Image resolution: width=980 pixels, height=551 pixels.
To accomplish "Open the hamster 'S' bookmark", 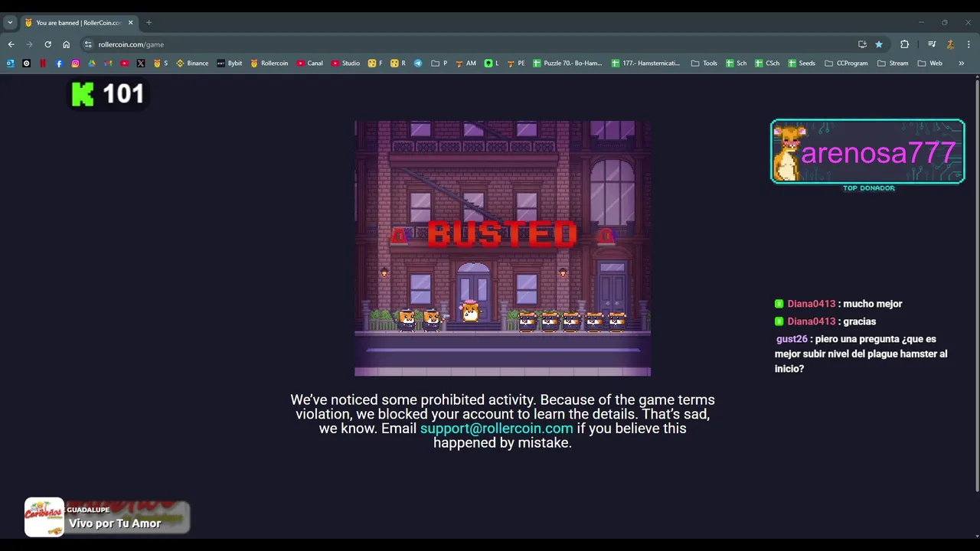I will (x=161, y=64).
